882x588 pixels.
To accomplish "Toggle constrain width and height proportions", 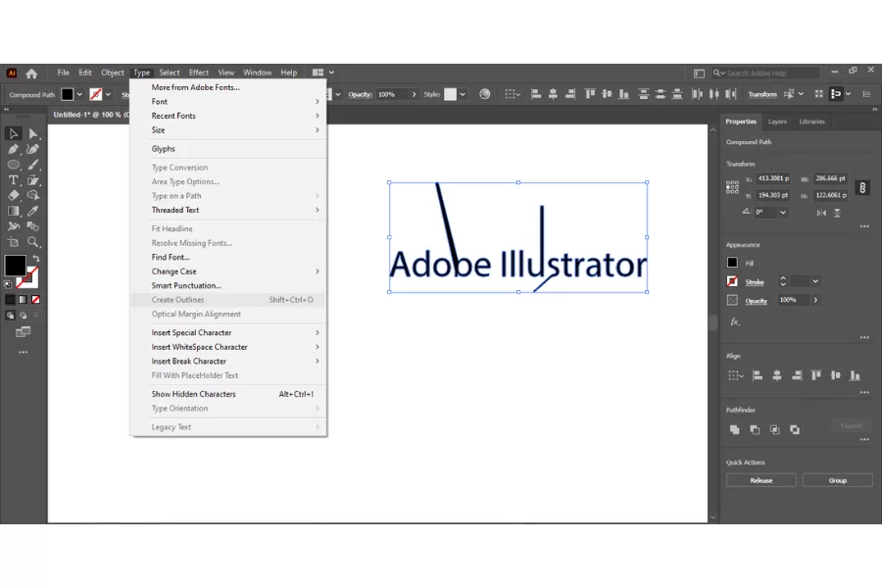I will pos(862,187).
